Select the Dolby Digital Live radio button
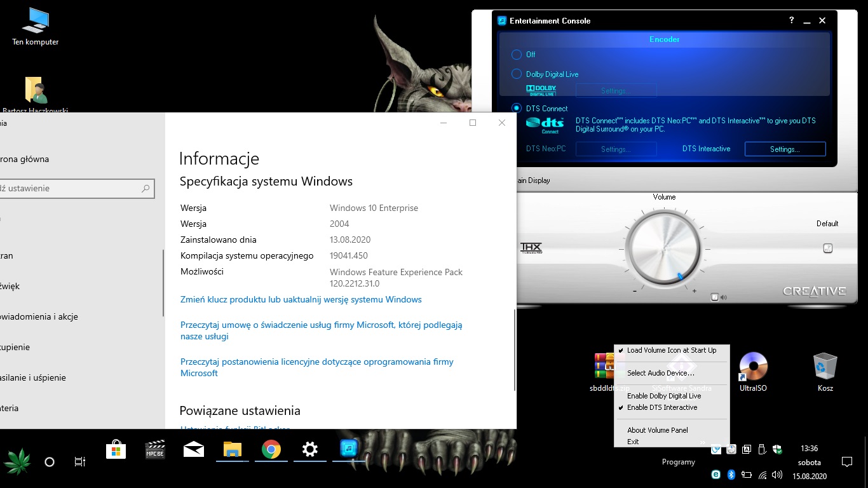Viewport: 868px width, 488px height. [x=517, y=74]
